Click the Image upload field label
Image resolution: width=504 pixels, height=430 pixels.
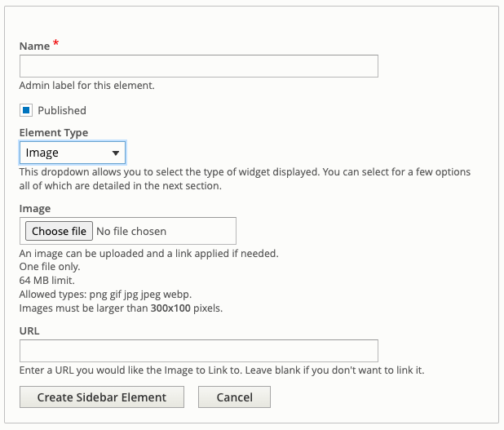pos(35,209)
